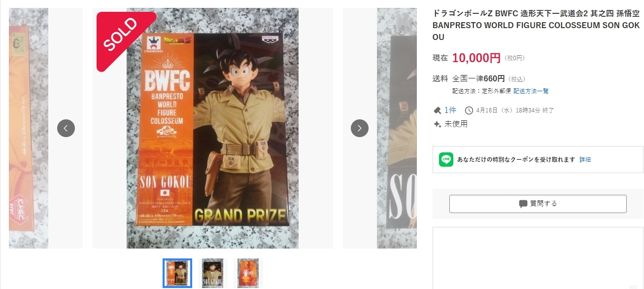Click the sparkle icon beside 未使用

pyautogui.click(x=437, y=124)
